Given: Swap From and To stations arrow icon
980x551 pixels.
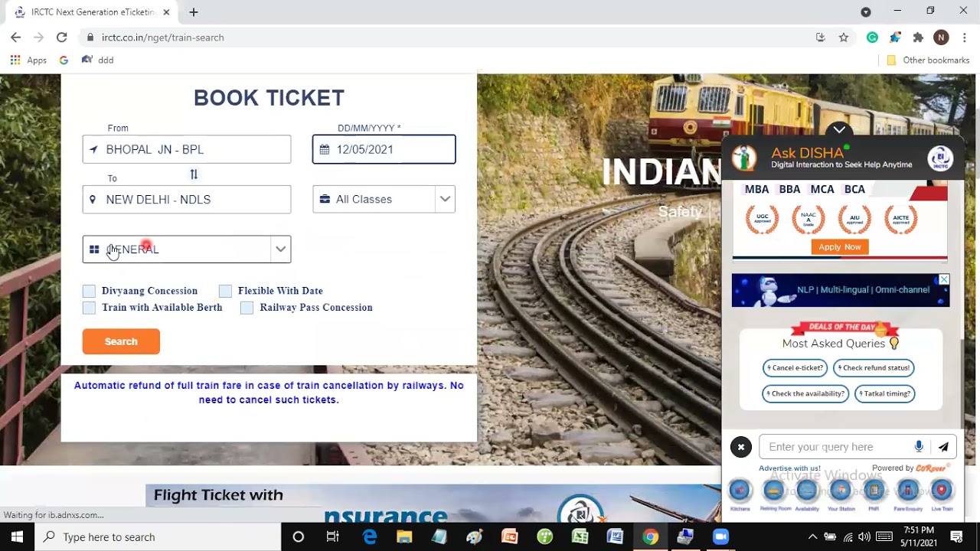Looking at the screenshot, I should 194,174.
